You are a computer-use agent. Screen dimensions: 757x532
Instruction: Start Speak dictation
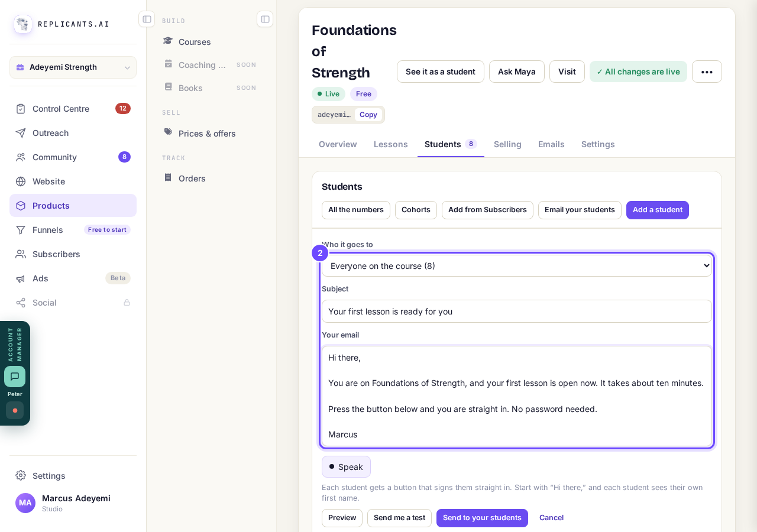click(x=346, y=467)
